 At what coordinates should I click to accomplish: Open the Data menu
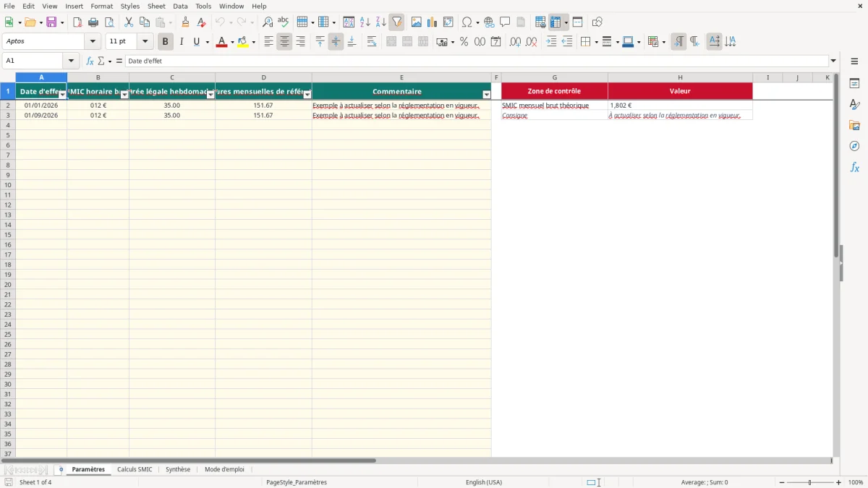(x=180, y=6)
